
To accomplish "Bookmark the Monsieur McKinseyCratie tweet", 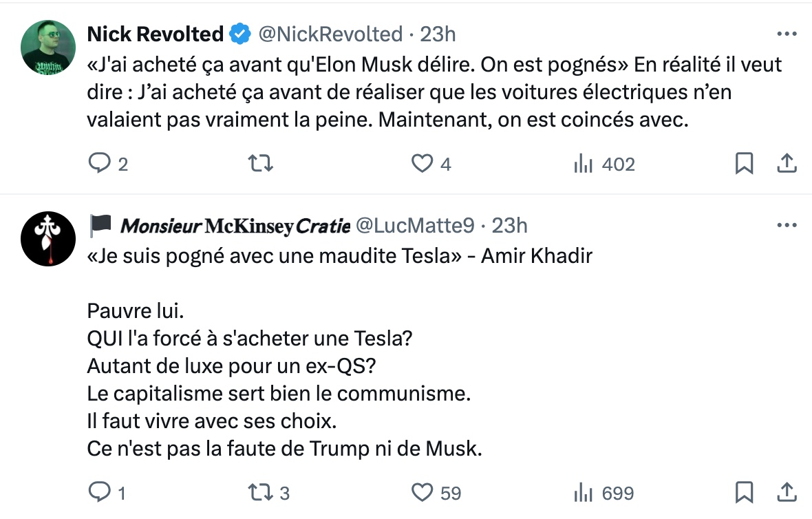I will [744, 492].
